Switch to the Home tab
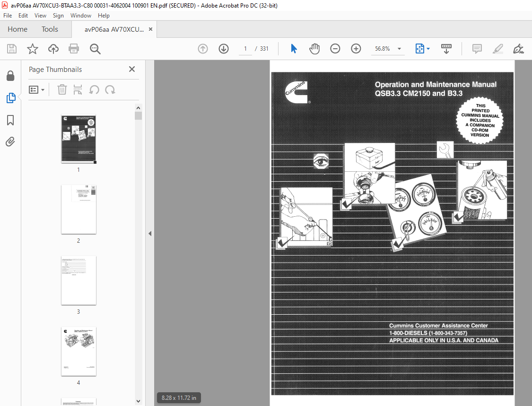The height and width of the screenshot is (406, 532). [x=17, y=29]
